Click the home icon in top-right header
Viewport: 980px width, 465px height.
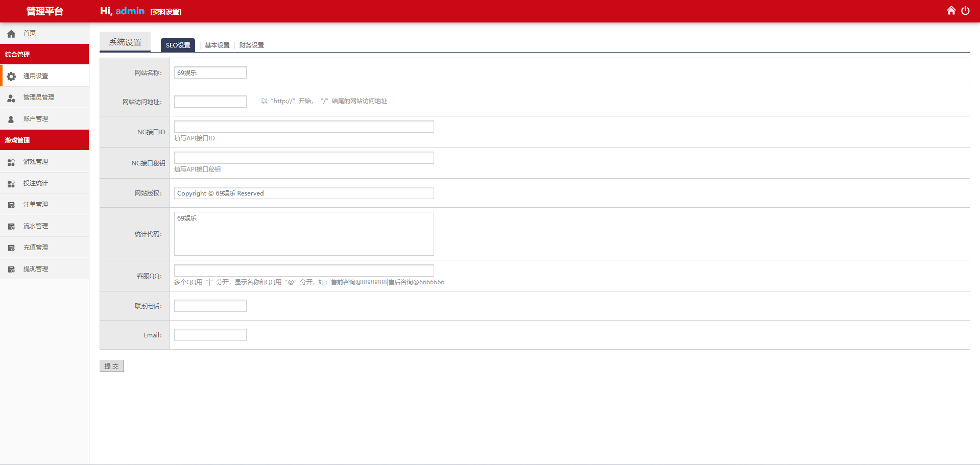[951, 11]
